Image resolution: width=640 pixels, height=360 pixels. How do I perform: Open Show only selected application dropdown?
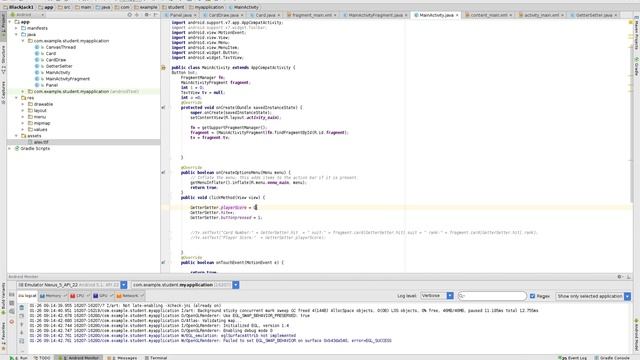click(593, 296)
